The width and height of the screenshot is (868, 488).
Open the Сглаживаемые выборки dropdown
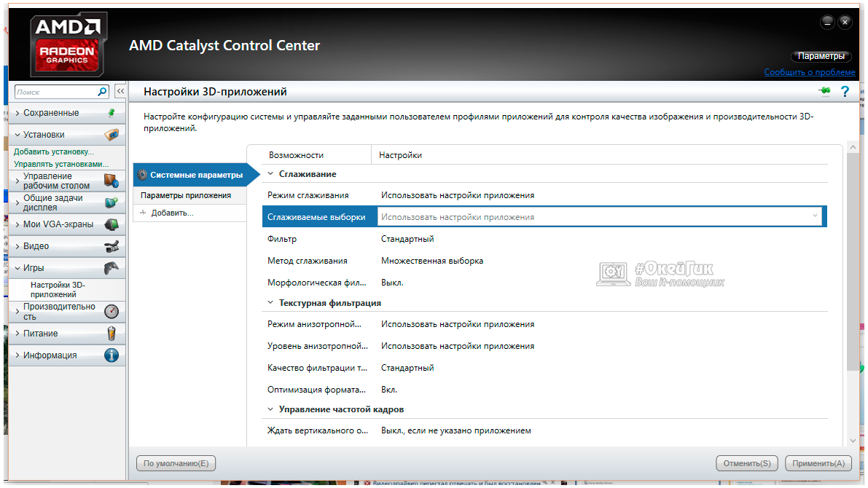pos(600,217)
